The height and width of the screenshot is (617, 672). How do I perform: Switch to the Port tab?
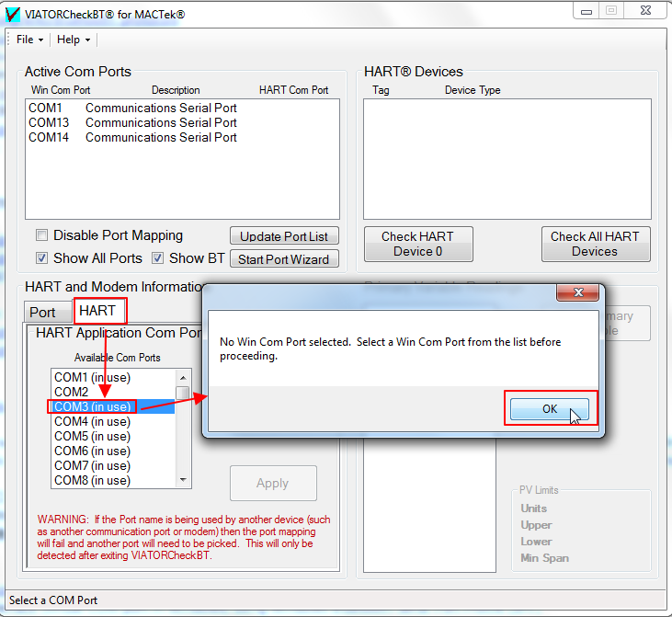pos(47,312)
